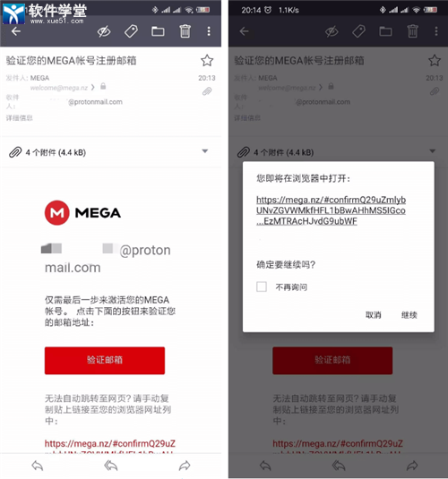The image size is (448, 479).
Task: Tap the reply-all icon in left bottom bar
Action: (111, 466)
